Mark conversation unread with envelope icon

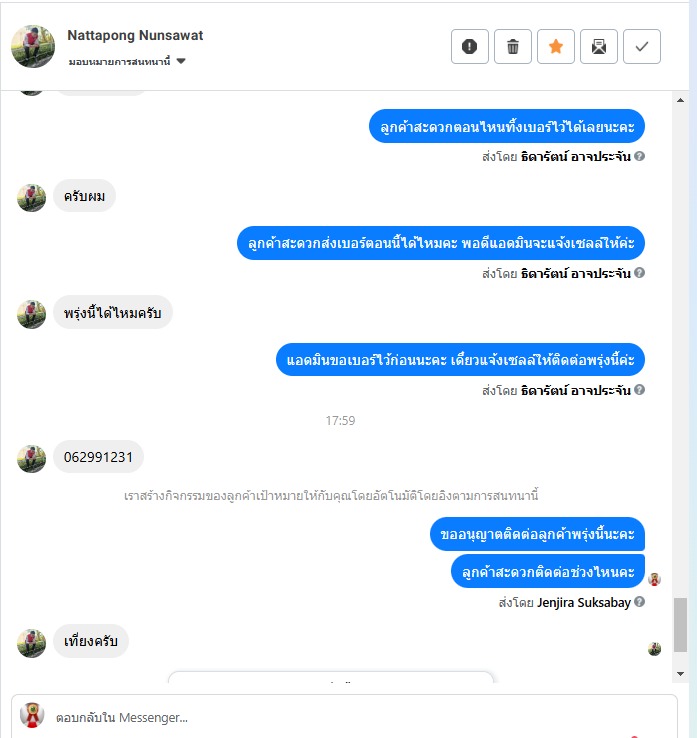(x=599, y=47)
